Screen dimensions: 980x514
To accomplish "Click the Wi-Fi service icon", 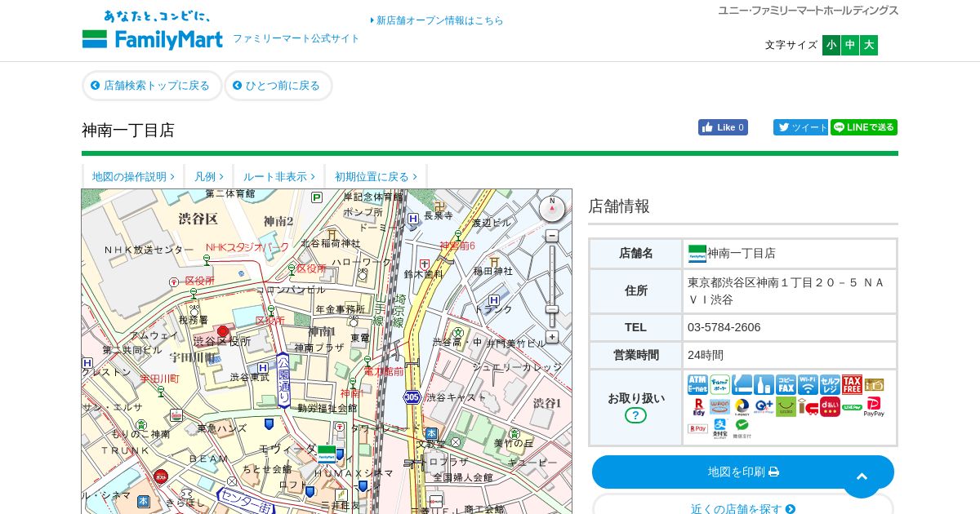I will pos(808,385).
